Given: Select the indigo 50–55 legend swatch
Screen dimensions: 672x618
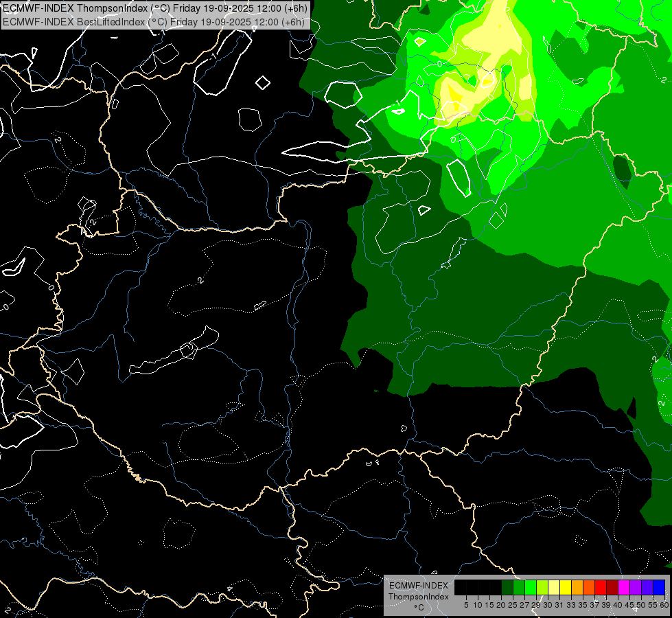Looking at the screenshot, I should (647, 587).
